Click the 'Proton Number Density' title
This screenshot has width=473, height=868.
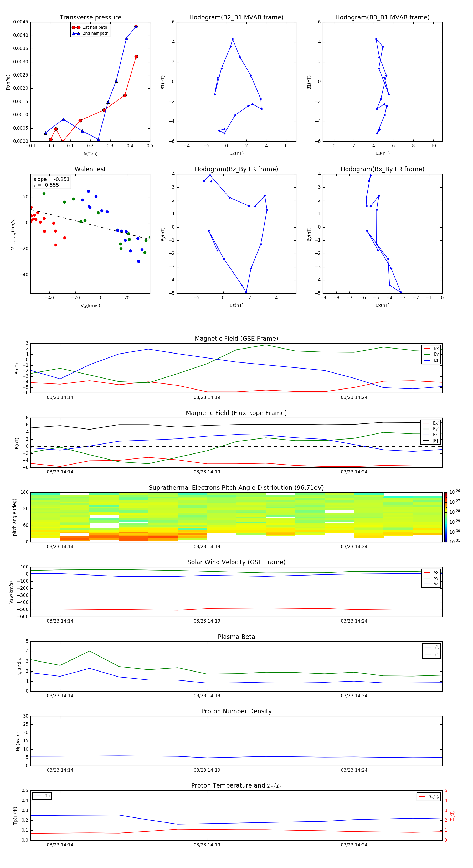point(236,711)
